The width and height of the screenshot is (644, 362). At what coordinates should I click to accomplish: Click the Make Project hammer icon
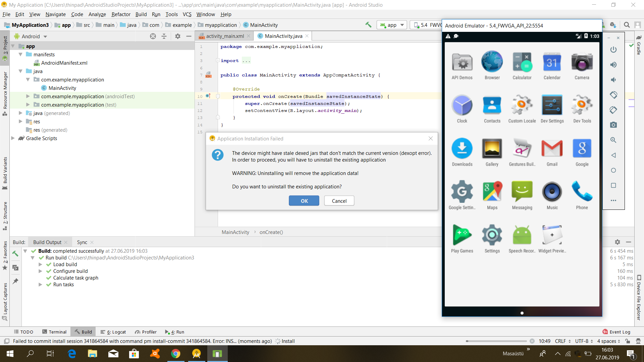pyautogui.click(x=368, y=25)
